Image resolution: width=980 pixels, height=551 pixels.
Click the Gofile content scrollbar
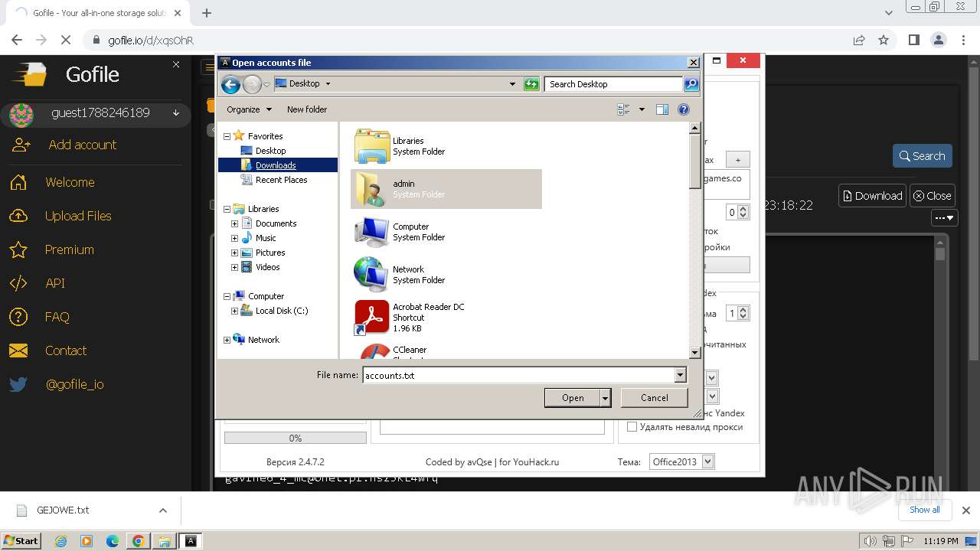pyautogui.click(x=940, y=253)
